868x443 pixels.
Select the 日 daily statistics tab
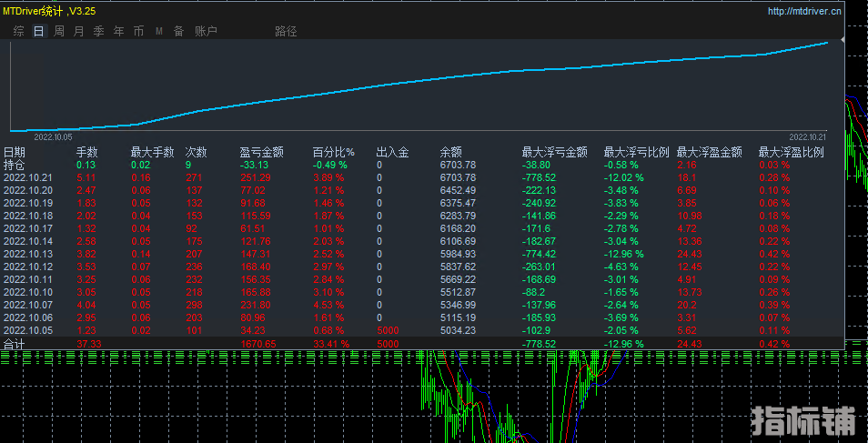[x=38, y=31]
